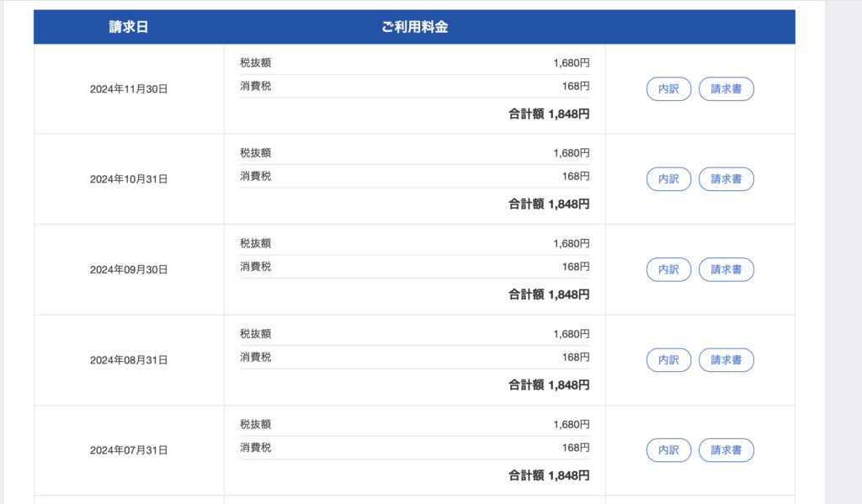Open 内訳 for the 2024年10月31日 bill
The image size is (862, 504).
(668, 179)
